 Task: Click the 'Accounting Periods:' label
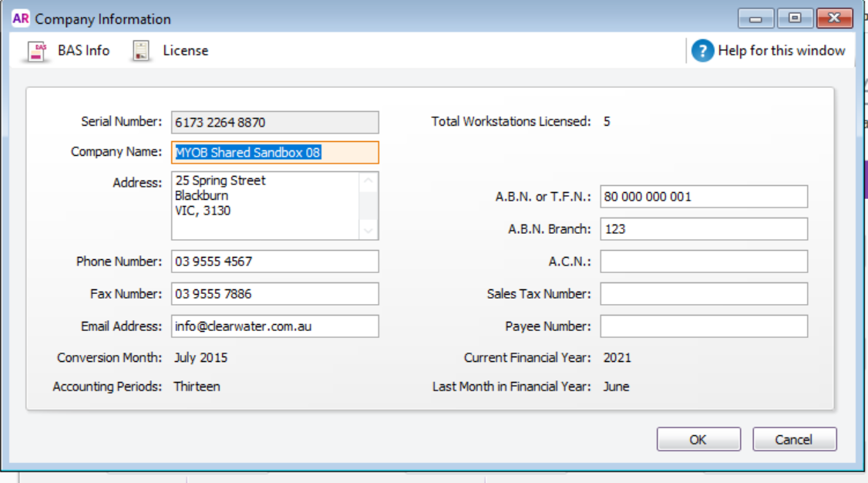point(107,387)
